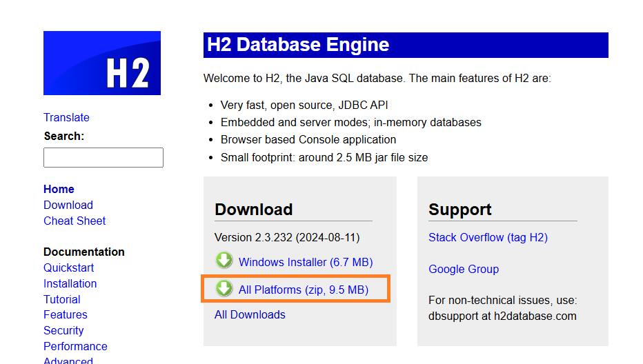The width and height of the screenshot is (643, 364).
Task: Open the Performance documentation link
Action: (x=75, y=346)
